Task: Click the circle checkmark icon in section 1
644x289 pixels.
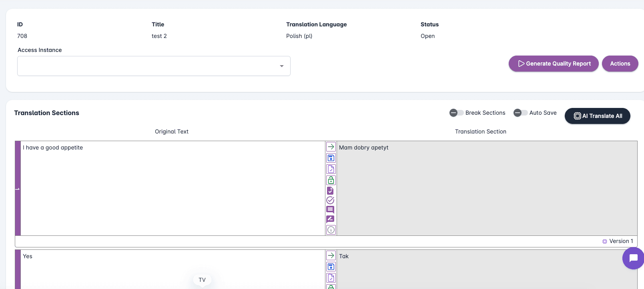Action: (x=330, y=200)
